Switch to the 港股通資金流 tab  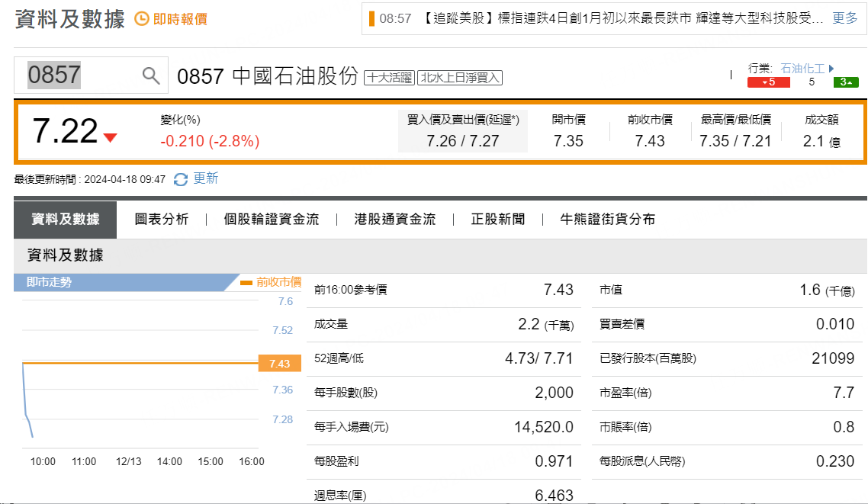[x=394, y=220]
